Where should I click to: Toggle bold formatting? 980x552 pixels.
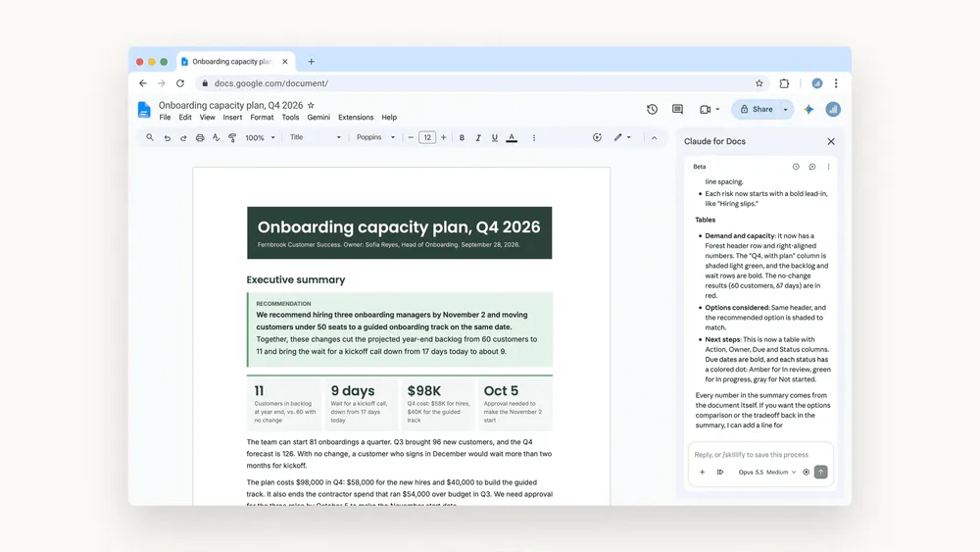pos(462,137)
